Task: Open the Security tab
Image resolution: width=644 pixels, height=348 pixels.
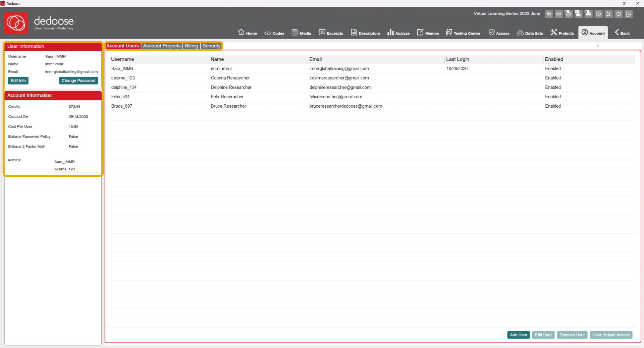Action: click(211, 46)
